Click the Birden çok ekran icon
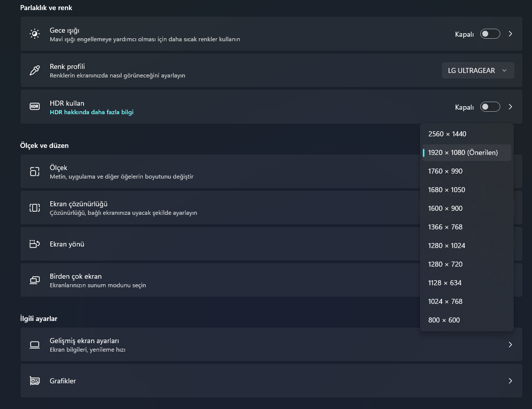532x409 pixels. pyautogui.click(x=35, y=280)
